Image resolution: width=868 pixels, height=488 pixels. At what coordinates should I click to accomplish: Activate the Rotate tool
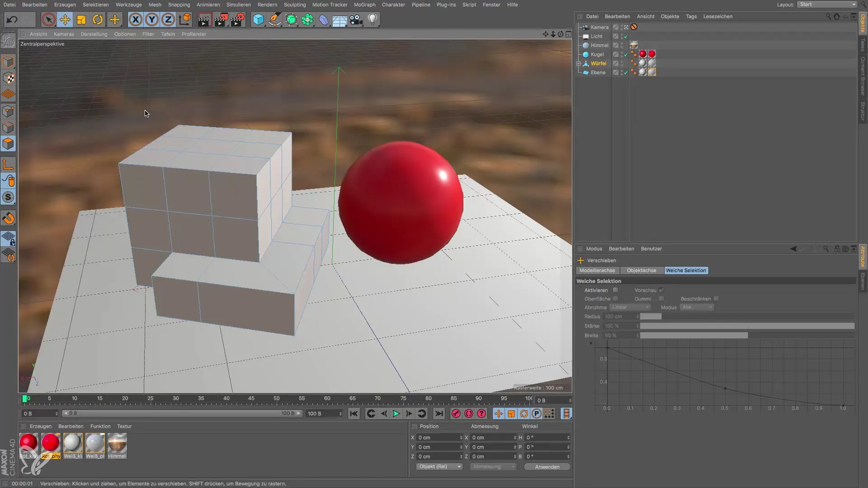point(98,19)
